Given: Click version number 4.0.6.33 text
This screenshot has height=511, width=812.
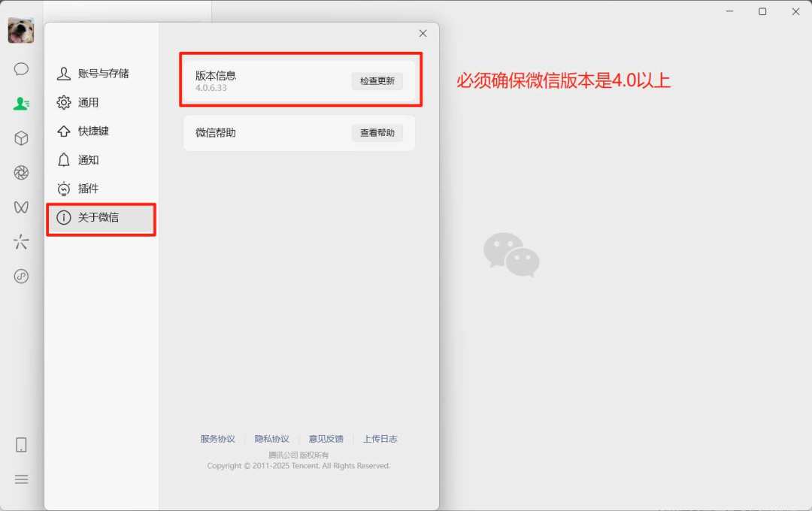Looking at the screenshot, I should pos(211,88).
